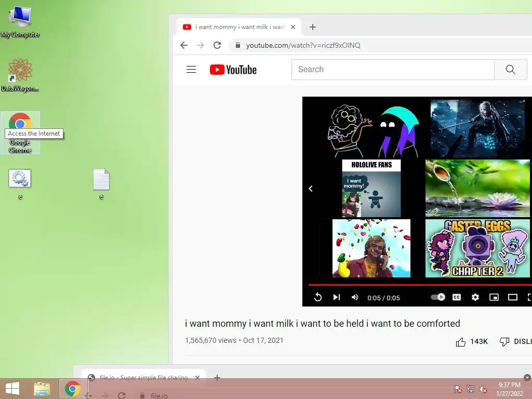This screenshot has height=399, width=532.
Task: Click the padlock site info icon
Action: [x=238, y=45]
